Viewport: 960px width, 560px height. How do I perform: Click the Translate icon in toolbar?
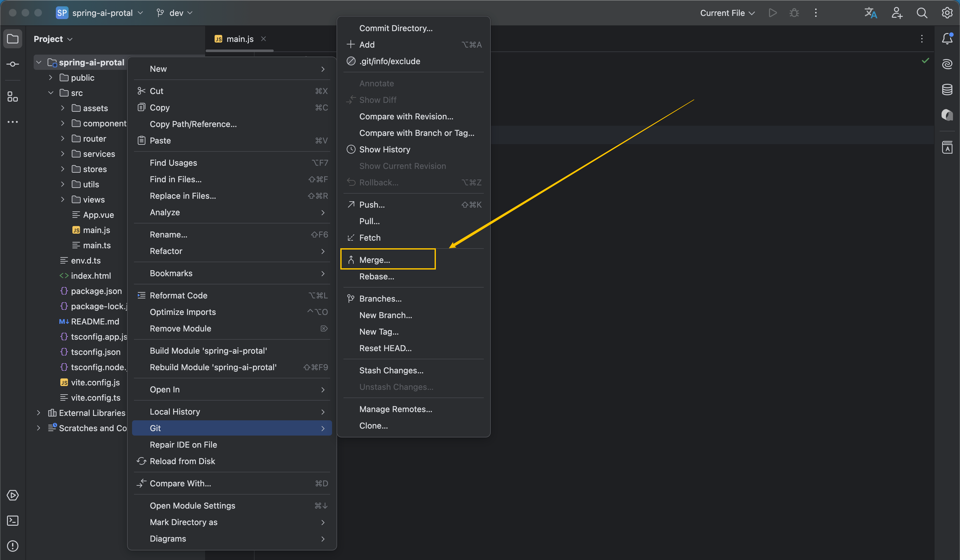870,13
